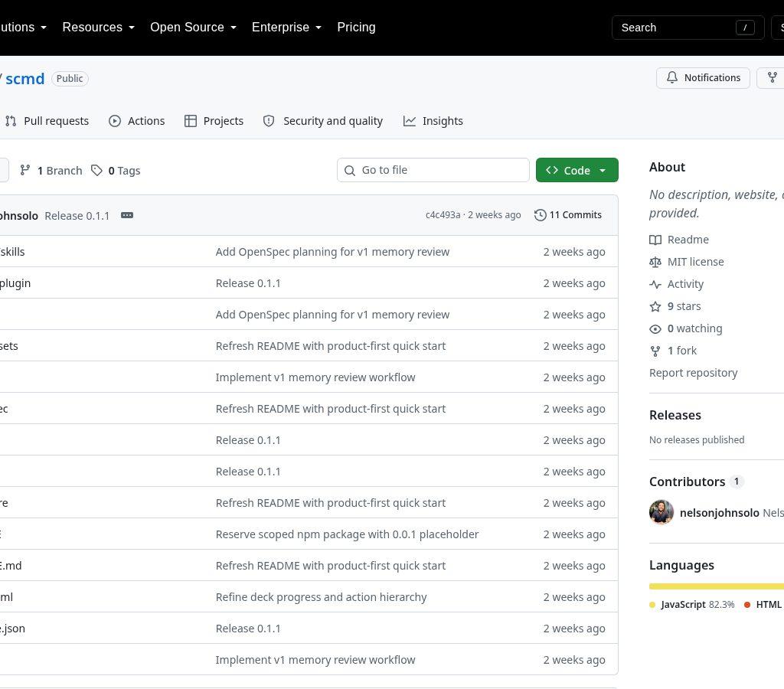Viewport: 784px width, 689px height.
Task: Open 'Refine deck progress and action hierarchy' commit
Action: point(321,597)
